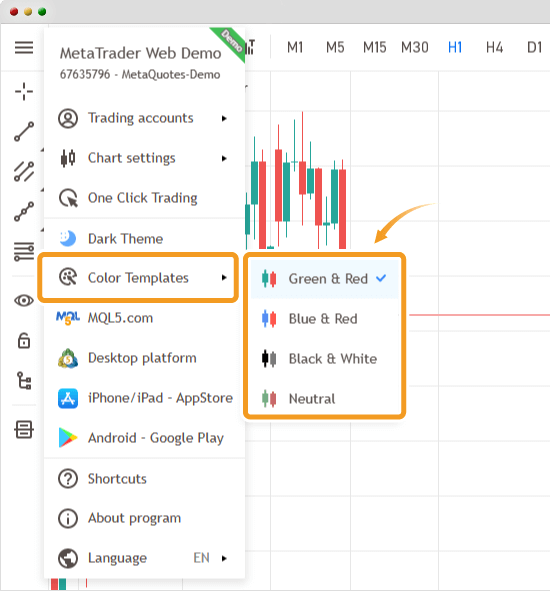Click the Language globe icon

click(x=68, y=558)
